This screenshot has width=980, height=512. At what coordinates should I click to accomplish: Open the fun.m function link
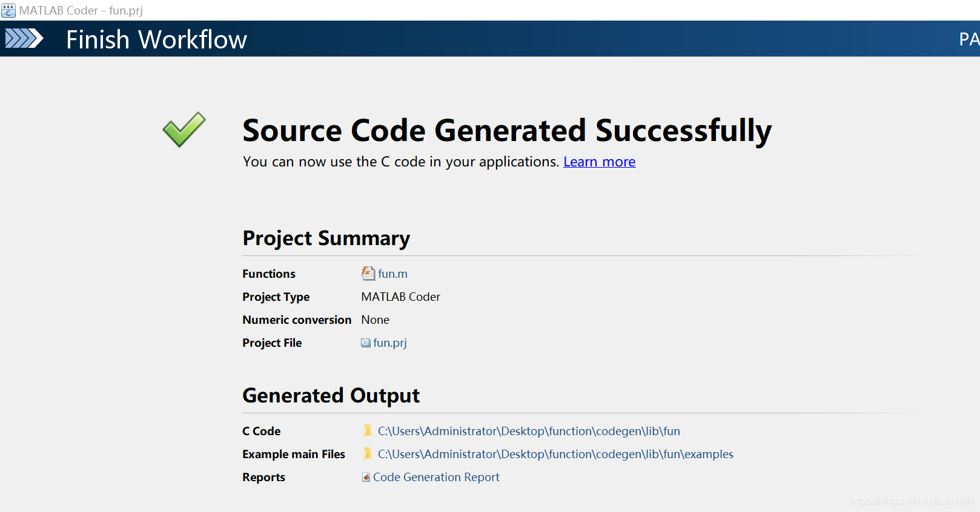coord(392,274)
